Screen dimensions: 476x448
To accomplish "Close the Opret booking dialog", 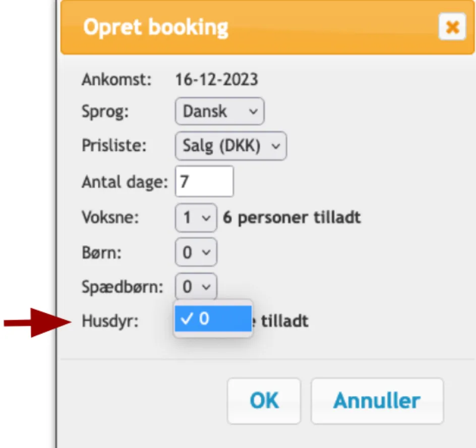I will (x=452, y=27).
